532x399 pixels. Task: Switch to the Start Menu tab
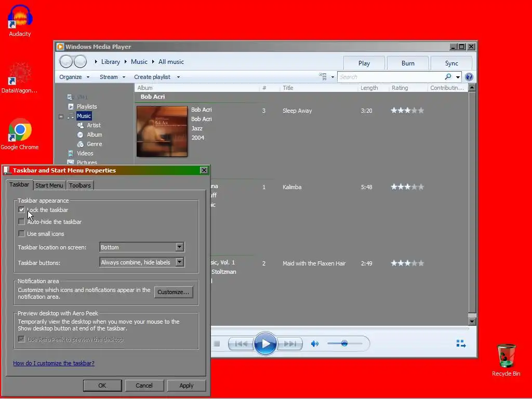tap(49, 185)
